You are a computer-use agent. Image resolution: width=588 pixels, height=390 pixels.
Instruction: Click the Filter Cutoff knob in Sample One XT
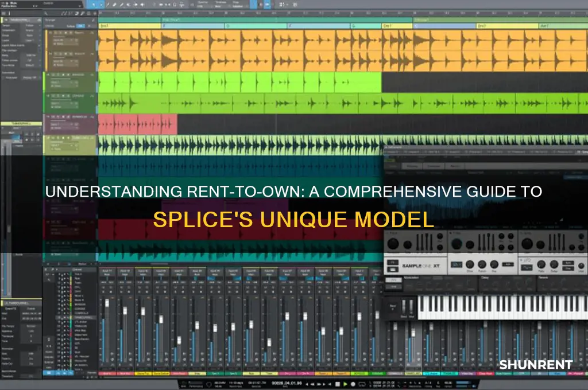pyautogui.click(x=457, y=244)
